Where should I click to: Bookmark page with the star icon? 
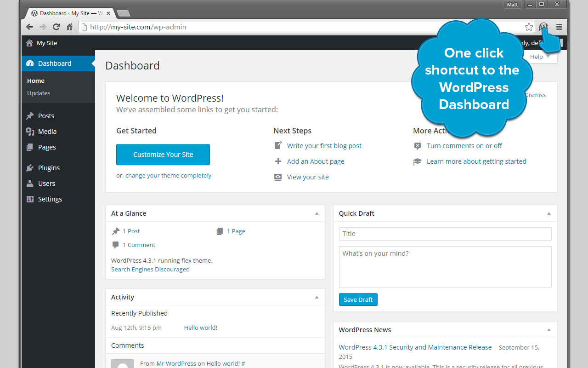pos(529,27)
